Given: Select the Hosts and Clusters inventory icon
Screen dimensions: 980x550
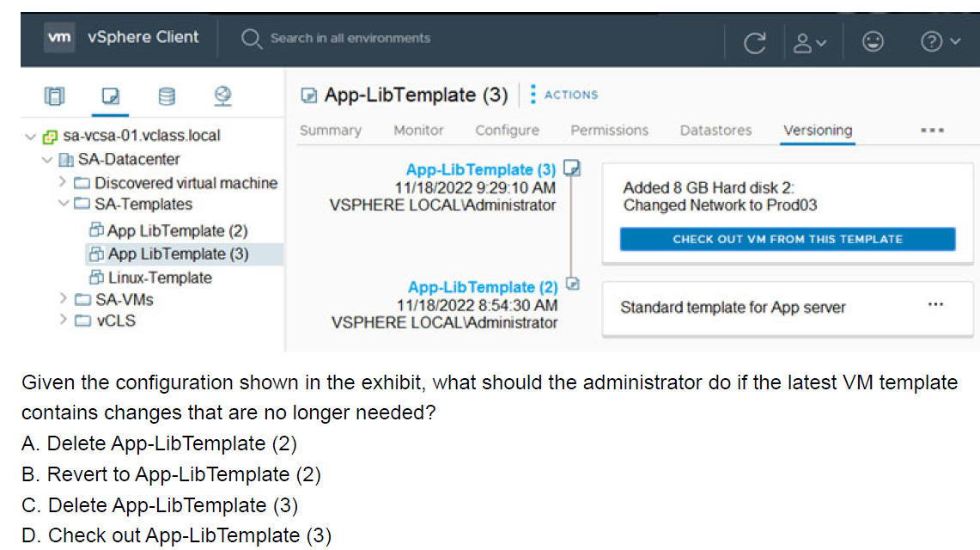Looking at the screenshot, I should pos(54,96).
